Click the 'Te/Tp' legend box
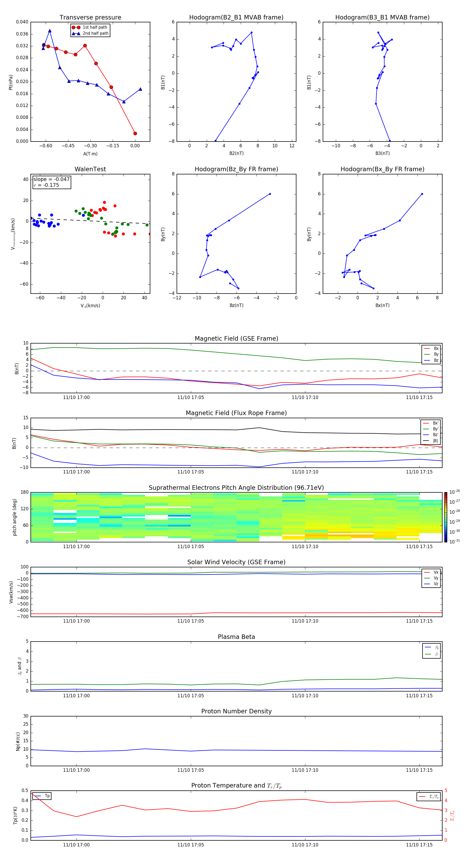 pyautogui.click(x=429, y=796)
